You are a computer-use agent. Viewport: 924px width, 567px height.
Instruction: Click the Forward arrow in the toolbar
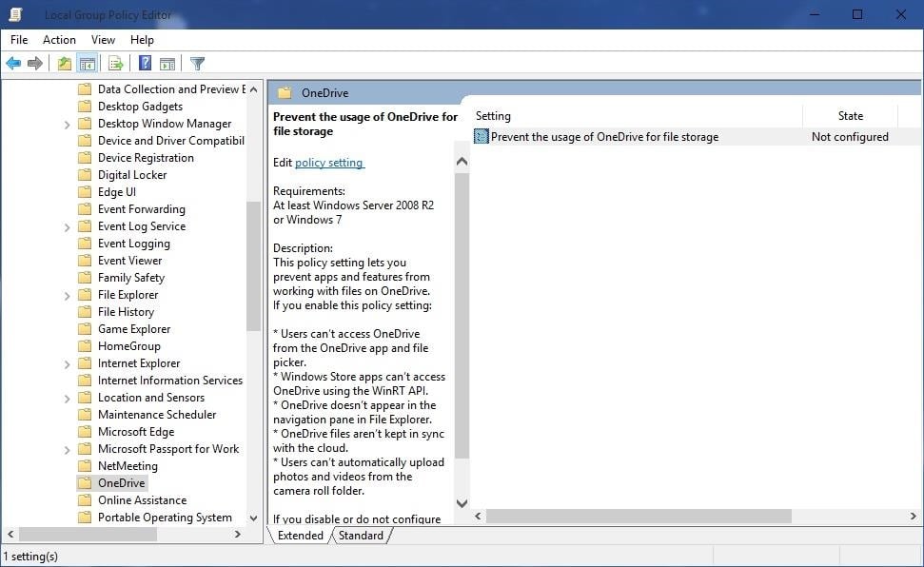coord(35,64)
